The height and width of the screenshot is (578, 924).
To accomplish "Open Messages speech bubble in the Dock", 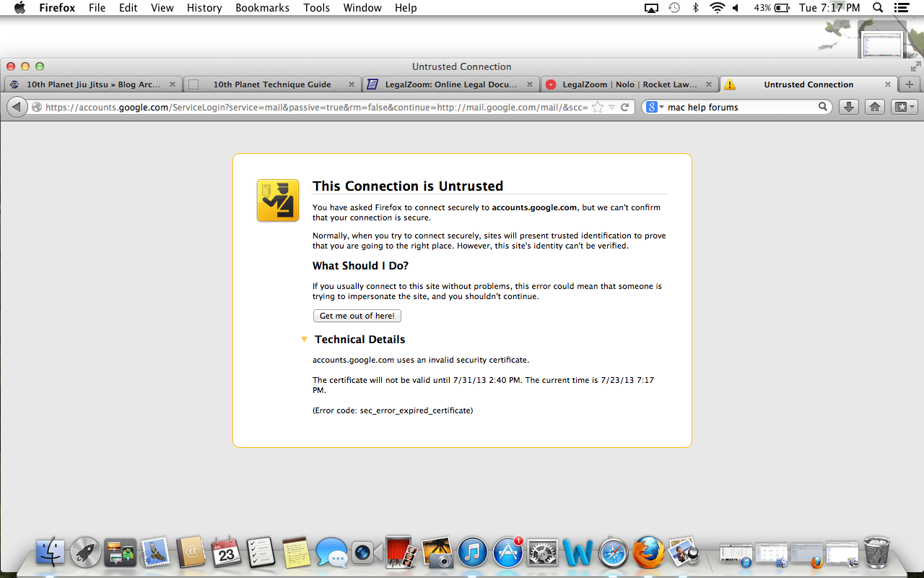I will point(331,553).
